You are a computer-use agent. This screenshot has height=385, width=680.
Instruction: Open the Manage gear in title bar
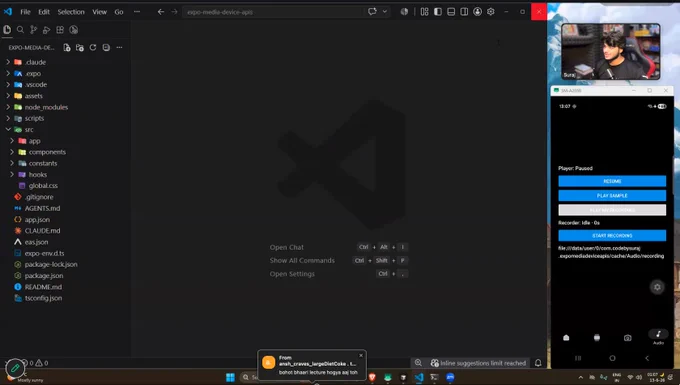click(x=490, y=12)
